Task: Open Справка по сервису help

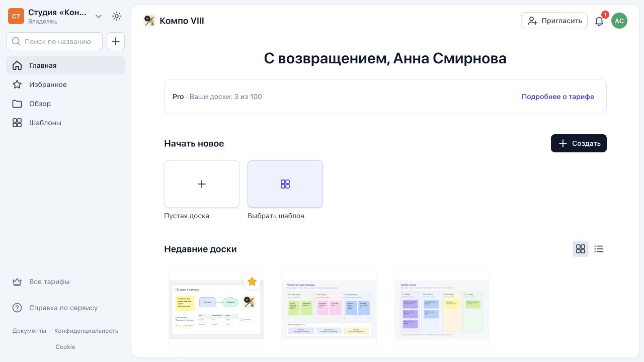Action: [65, 308]
